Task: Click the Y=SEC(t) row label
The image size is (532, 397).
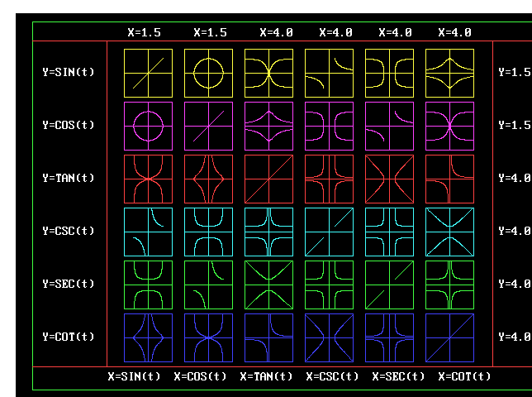Action: 69,284
